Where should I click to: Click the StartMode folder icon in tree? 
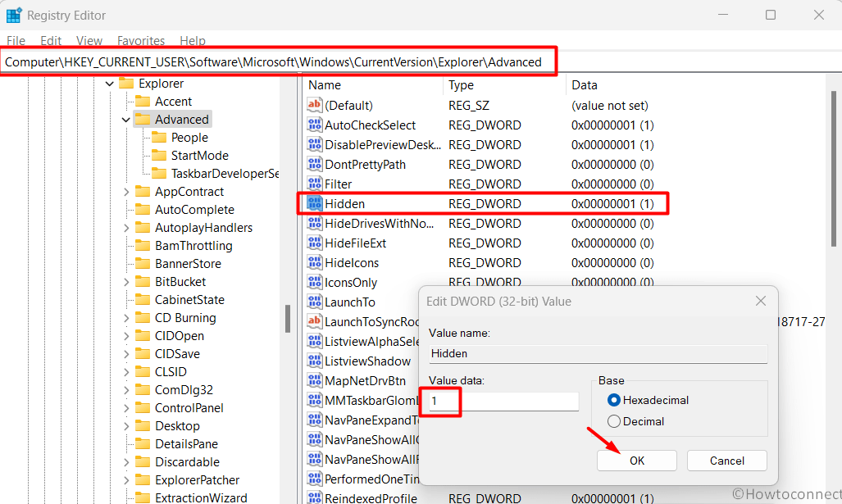(159, 156)
